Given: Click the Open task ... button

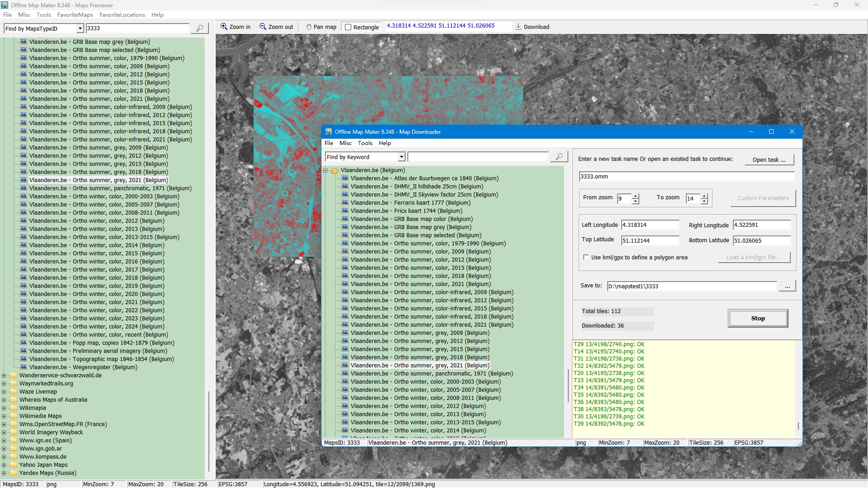Looking at the screenshot, I should [769, 160].
